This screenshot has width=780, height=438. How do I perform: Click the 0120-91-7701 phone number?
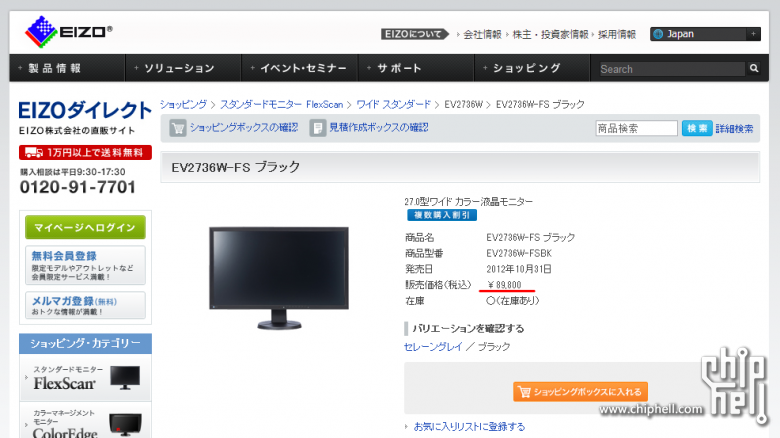coord(78,187)
